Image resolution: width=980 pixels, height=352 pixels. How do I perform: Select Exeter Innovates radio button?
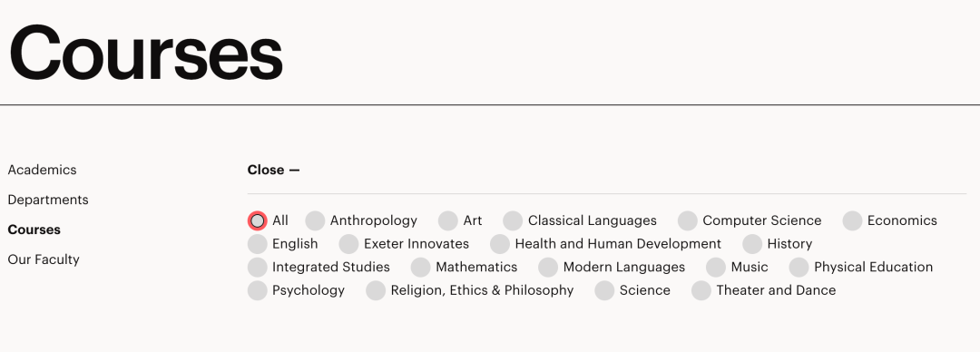click(x=348, y=244)
